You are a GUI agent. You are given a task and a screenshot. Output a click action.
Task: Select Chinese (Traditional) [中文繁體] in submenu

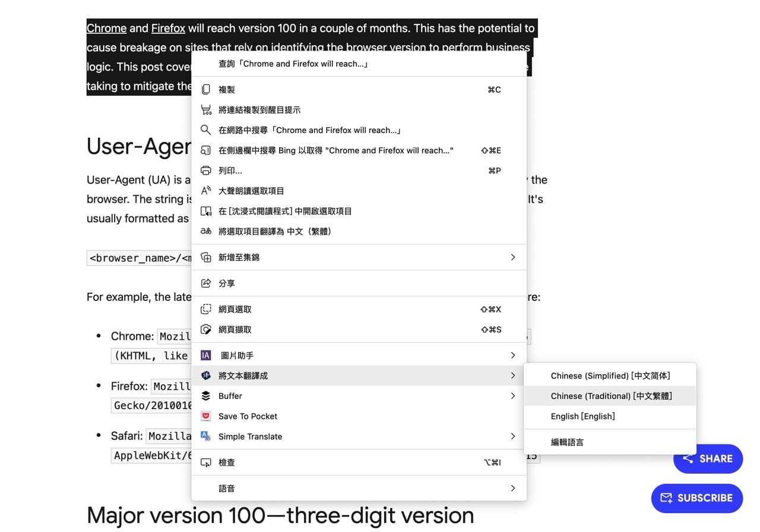[610, 396]
